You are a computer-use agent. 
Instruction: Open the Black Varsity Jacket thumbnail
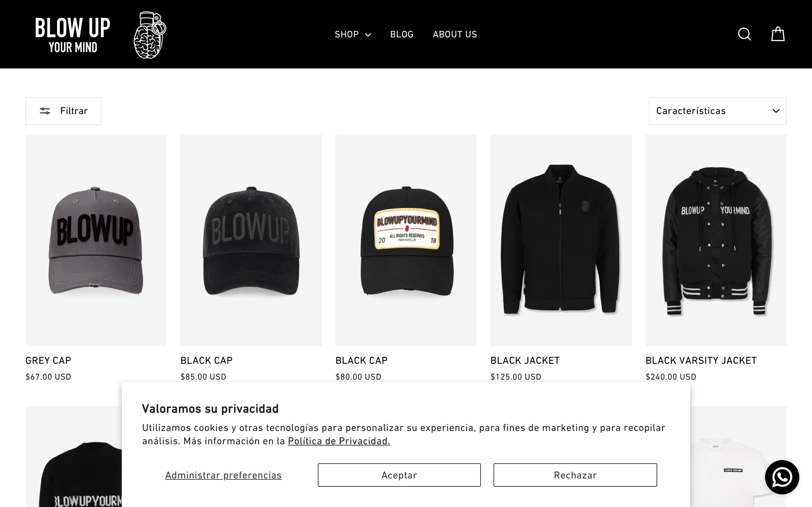[716, 240]
